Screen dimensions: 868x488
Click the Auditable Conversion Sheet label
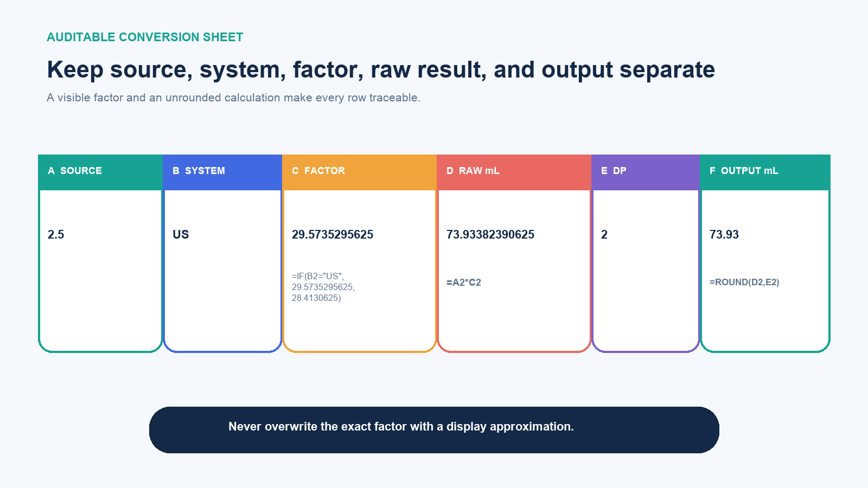145,37
